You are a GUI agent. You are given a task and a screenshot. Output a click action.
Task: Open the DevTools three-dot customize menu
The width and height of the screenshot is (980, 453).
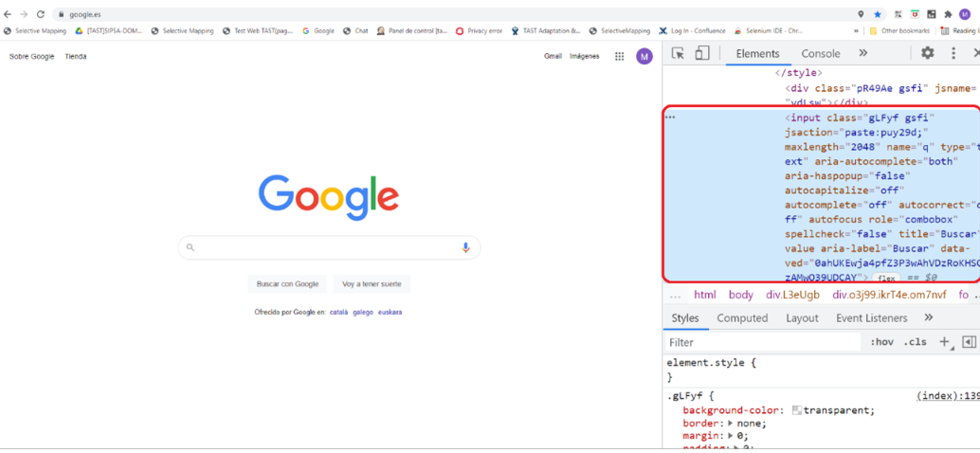point(953,54)
